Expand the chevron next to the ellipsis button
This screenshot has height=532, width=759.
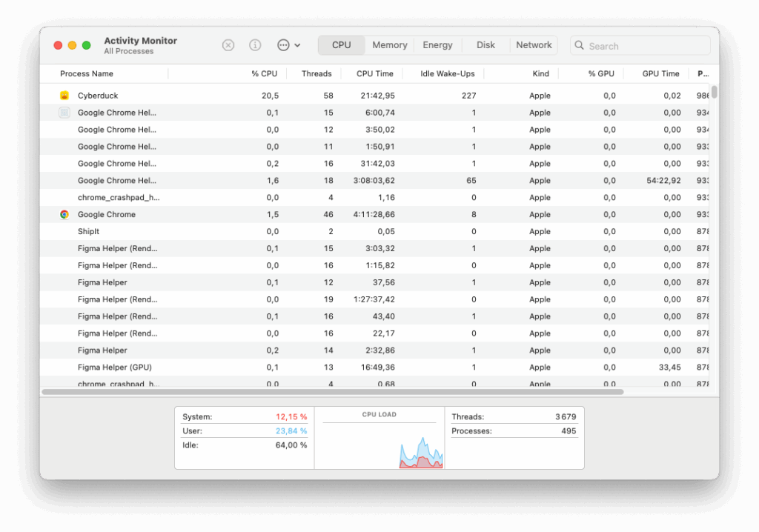click(x=297, y=45)
